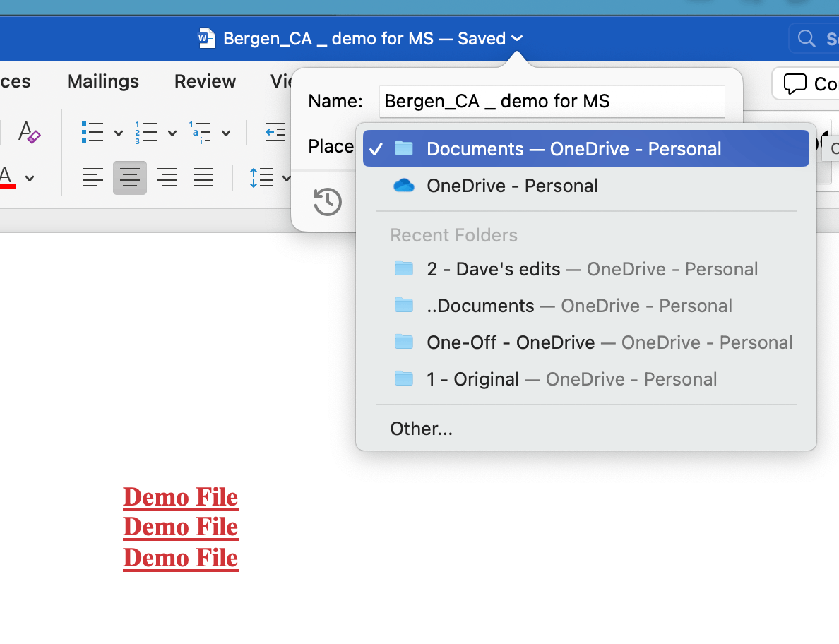Click the Comments speech bubble button

pyautogui.click(x=795, y=84)
